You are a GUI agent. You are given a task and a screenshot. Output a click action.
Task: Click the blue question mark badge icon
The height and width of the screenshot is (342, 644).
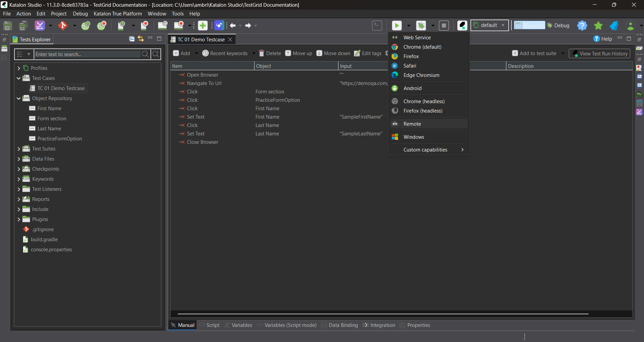(x=582, y=26)
